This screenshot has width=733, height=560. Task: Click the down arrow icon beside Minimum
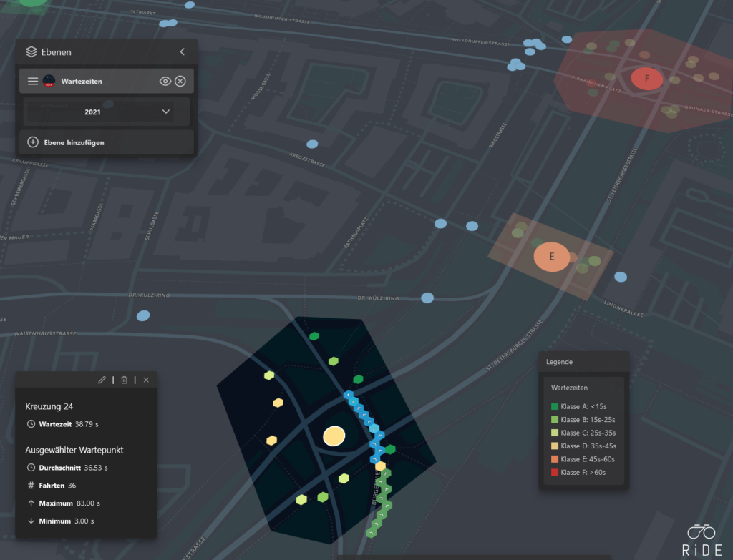[31, 521]
